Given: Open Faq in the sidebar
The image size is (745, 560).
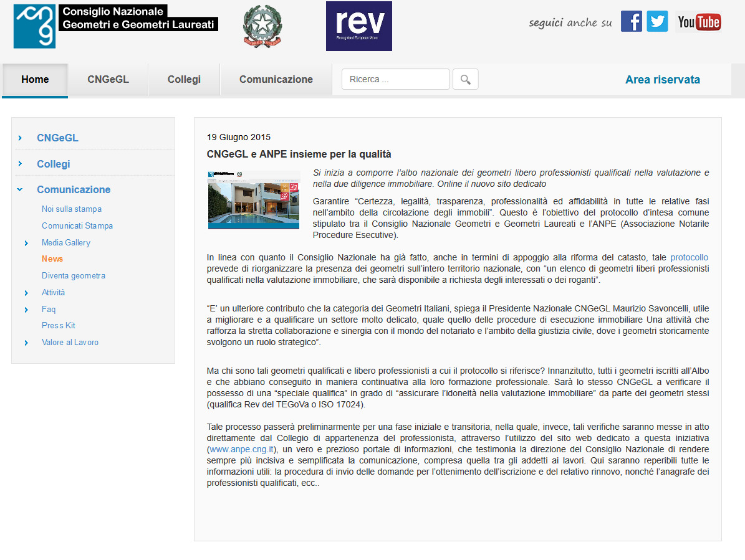Looking at the screenshot, I should (x=49, y=309).
